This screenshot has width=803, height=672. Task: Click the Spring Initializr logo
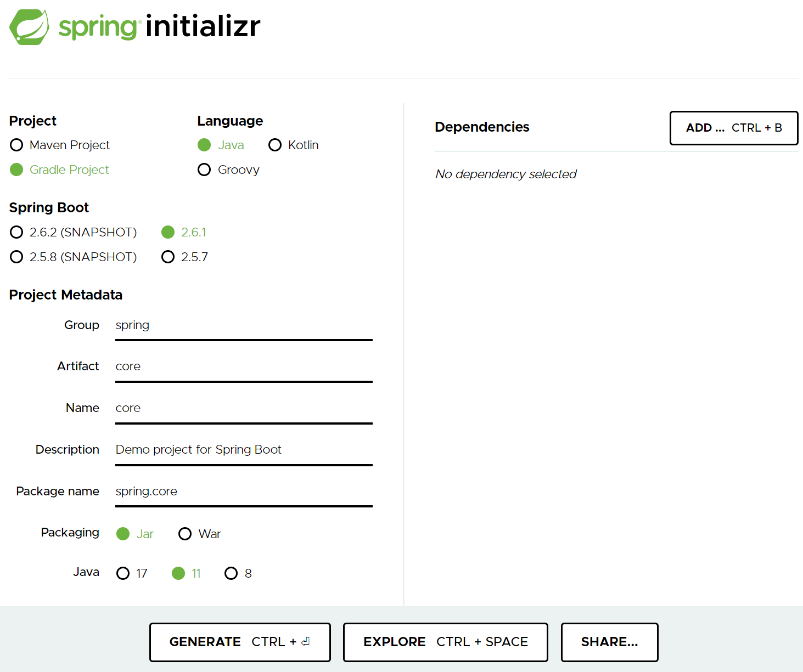click(x=135, y=27)
